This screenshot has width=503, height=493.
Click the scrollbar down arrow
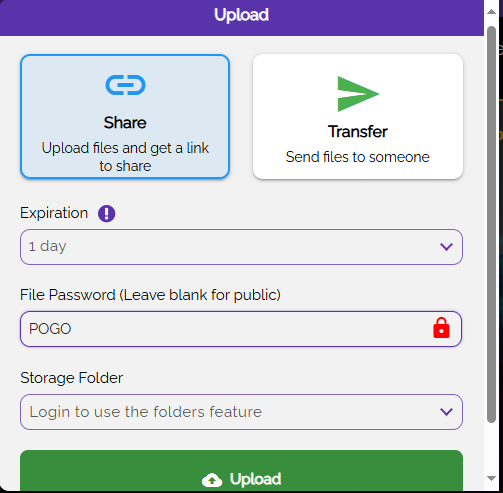tap(491, 478)
